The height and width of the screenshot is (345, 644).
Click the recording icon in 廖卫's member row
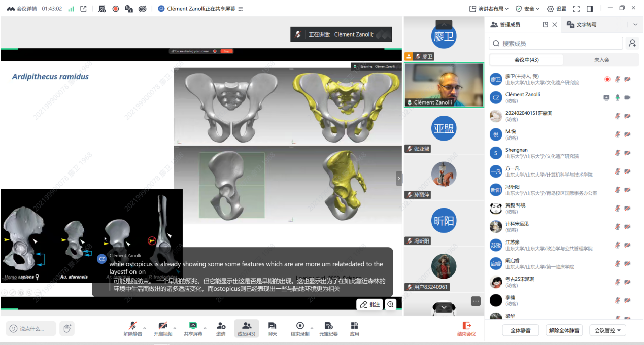click(607, 79)
